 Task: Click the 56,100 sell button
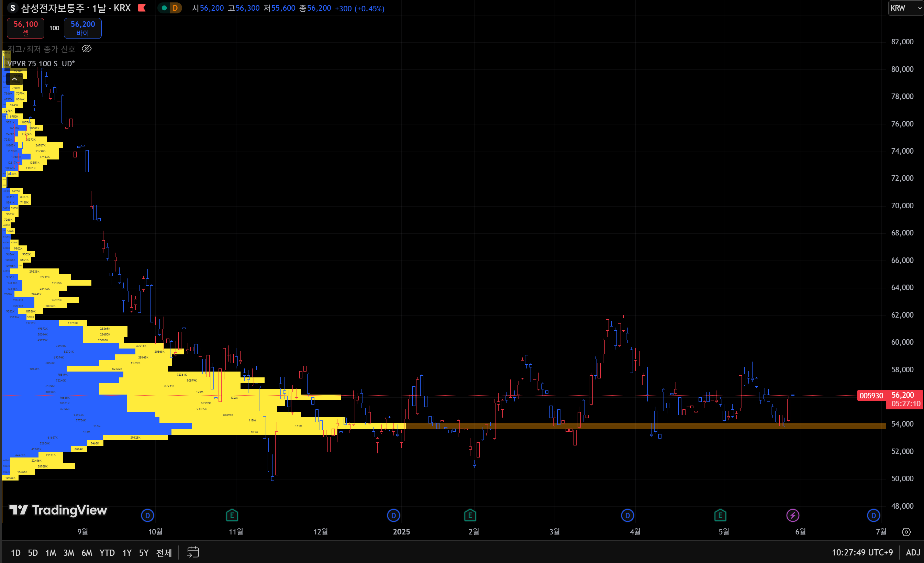pyautogui.click(x=25, y=28)
